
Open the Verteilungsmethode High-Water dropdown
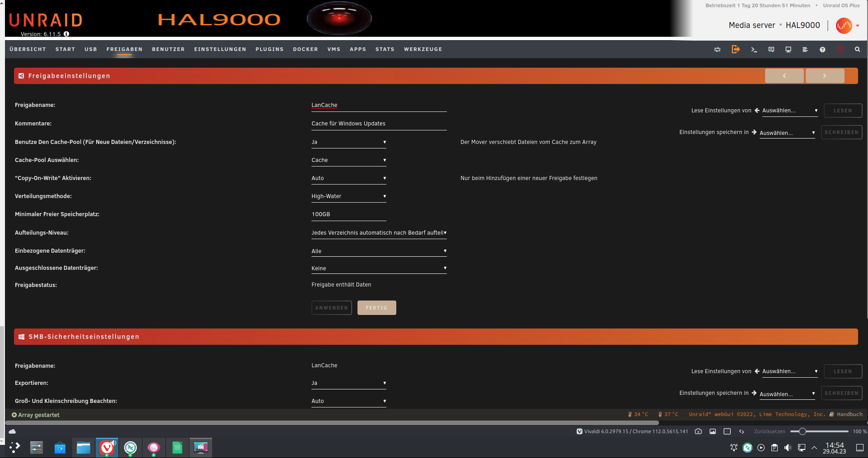pyautogui.click(x=349, y=196)
